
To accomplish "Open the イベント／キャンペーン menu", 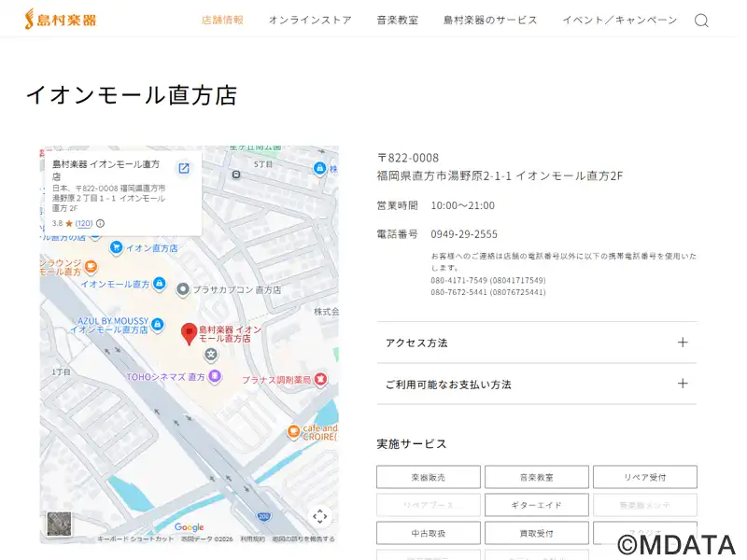I will pyautogui.click(x=620, y=20).
